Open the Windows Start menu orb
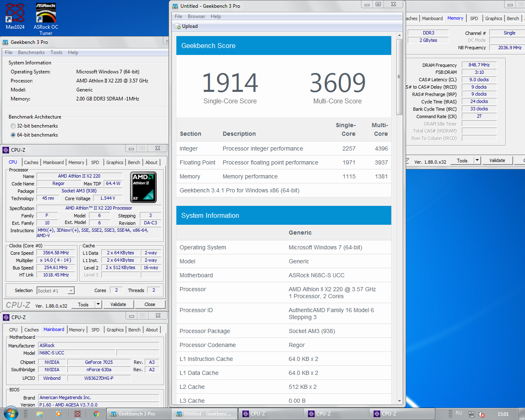This screenshot has height=420, width=525. click(11, 413)
